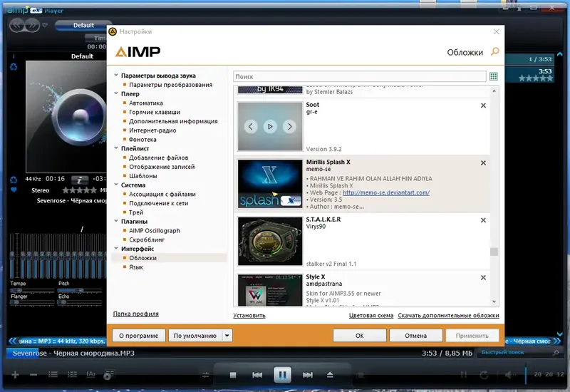
Task: Click the search magnifier icon beside Обложки
Action: (x=494, y=51)
